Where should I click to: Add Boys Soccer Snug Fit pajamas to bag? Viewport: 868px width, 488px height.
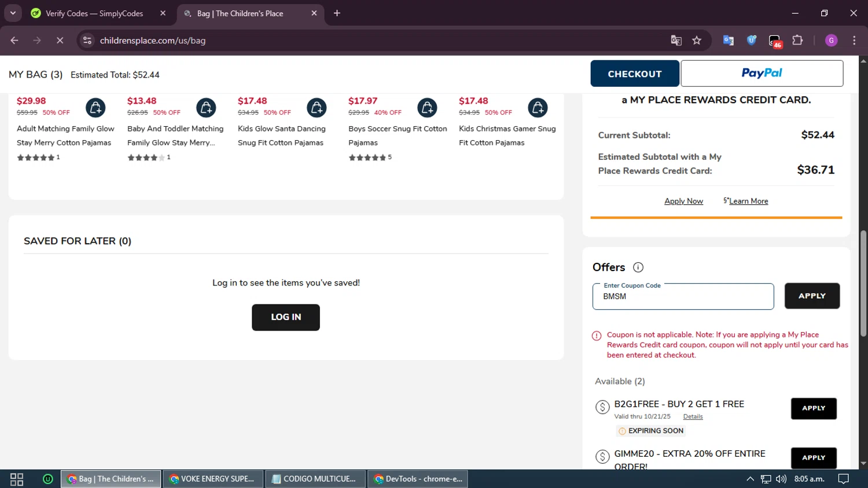click(x=427, y=108)
